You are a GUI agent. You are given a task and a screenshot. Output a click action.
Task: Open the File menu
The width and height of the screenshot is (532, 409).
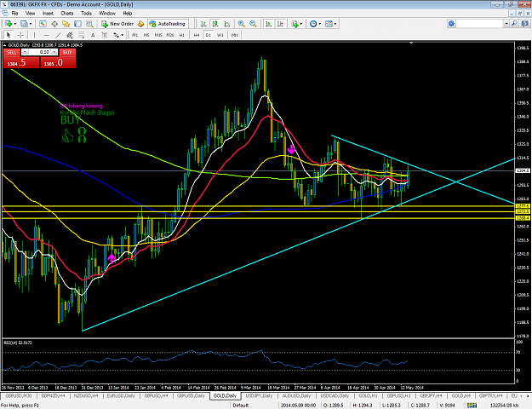(14, 14)
